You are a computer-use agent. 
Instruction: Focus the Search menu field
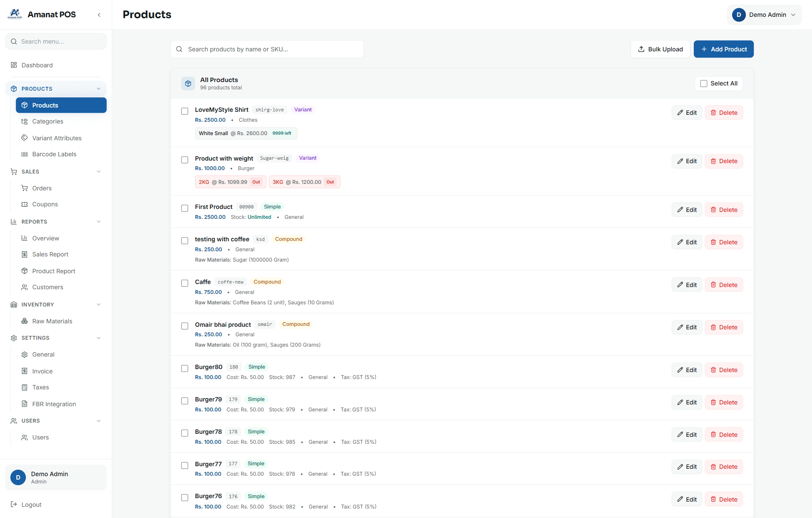56,41
